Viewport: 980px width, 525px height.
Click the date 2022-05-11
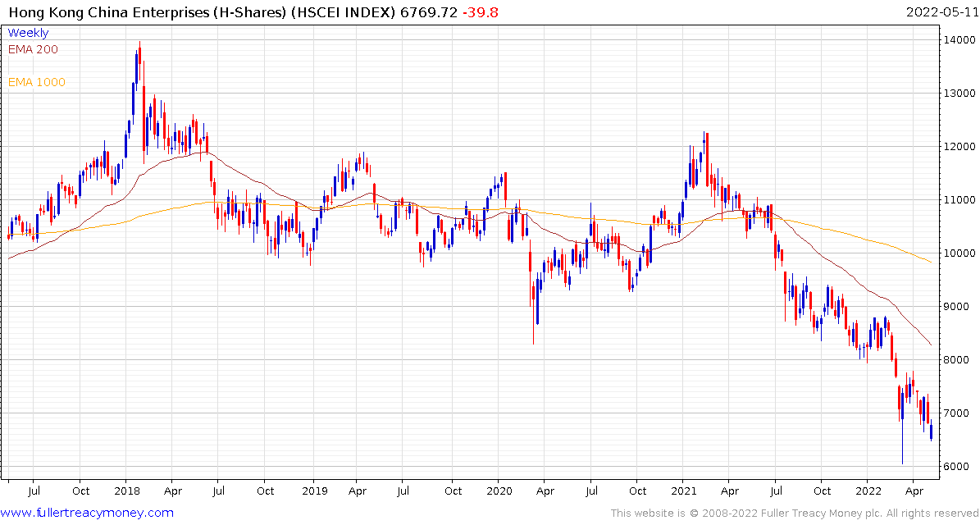tap(941, 12)
